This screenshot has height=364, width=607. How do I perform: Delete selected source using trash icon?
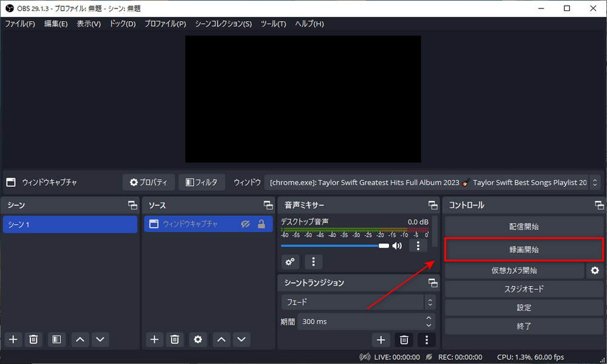(x=175, y=340)
